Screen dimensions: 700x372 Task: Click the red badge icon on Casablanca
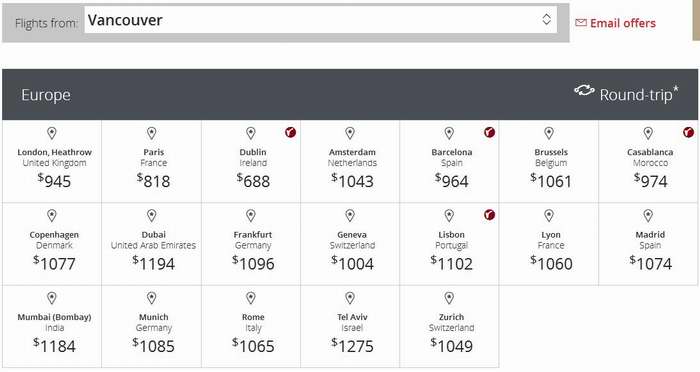pyautogui.click(x=688, y=132)
